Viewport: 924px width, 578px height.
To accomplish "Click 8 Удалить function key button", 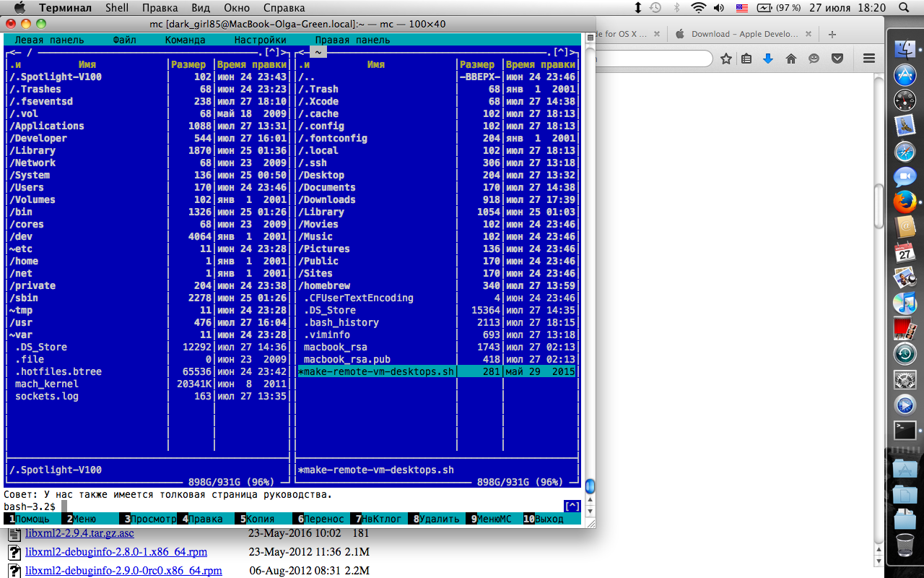I will coord(437,519).
